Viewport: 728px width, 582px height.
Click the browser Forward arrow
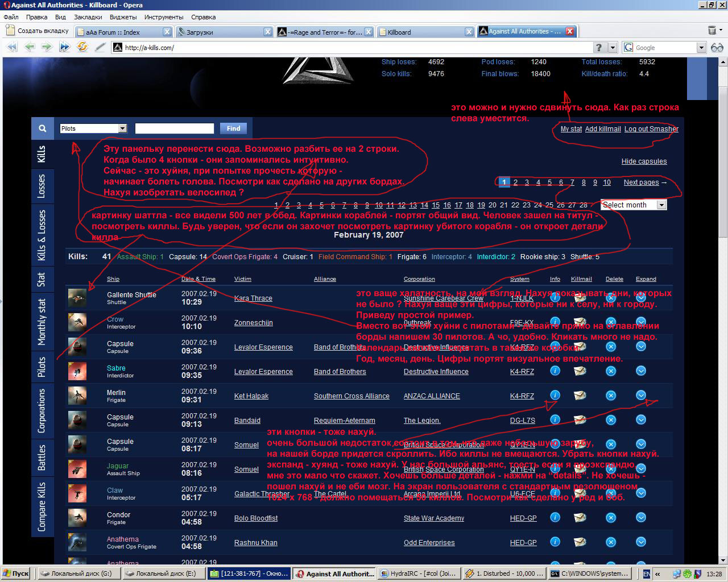point(47,47)
